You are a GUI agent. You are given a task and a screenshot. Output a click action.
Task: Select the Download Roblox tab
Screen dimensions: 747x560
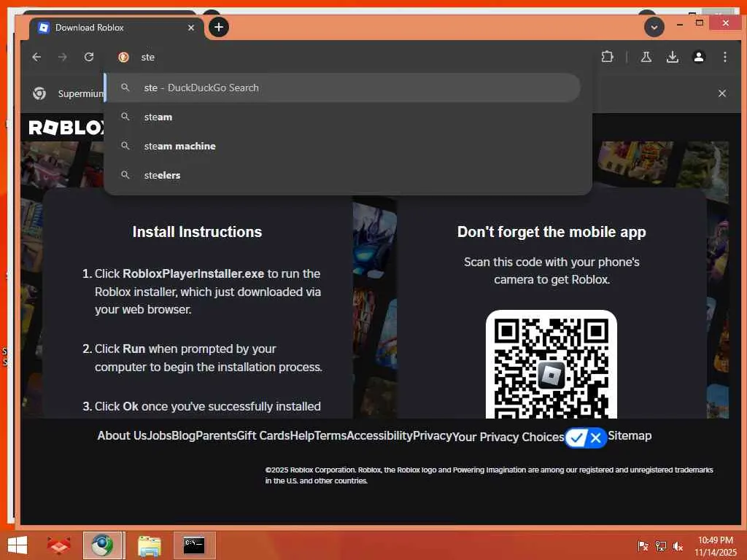[x=117, y=28]
